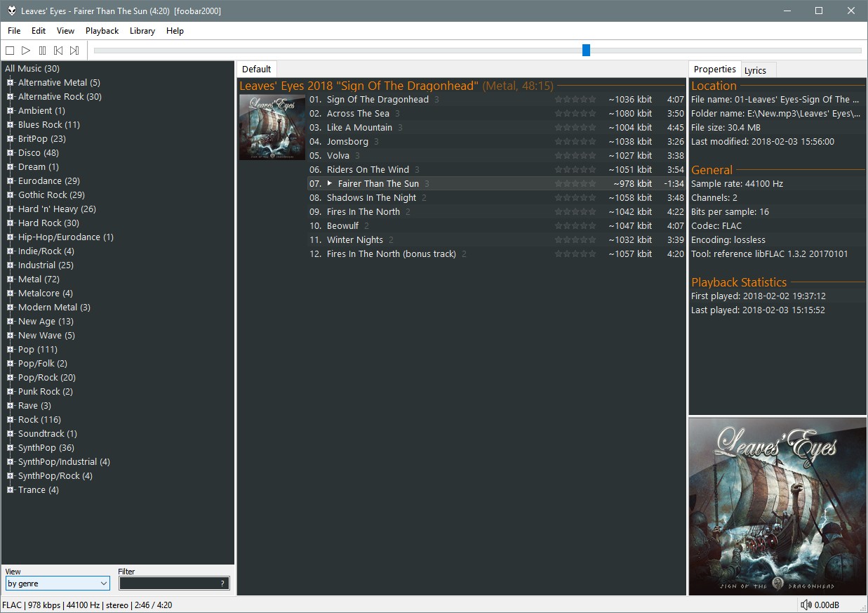The height and width of the screenshot is (613, 868).
Task: Click the Play button in the toolbar
Action: [x=26, y=51]
